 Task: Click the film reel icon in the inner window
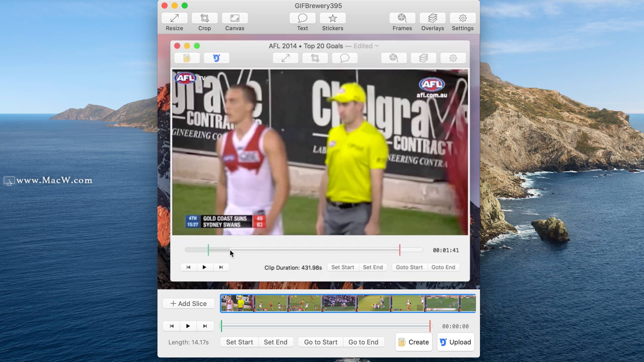coord(394,58)
